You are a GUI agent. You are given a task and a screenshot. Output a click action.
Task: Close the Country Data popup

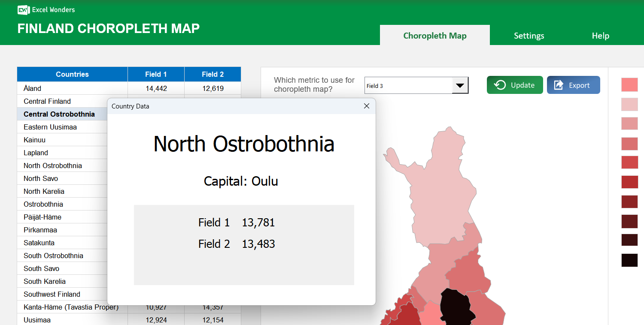(x=367, y=106)
